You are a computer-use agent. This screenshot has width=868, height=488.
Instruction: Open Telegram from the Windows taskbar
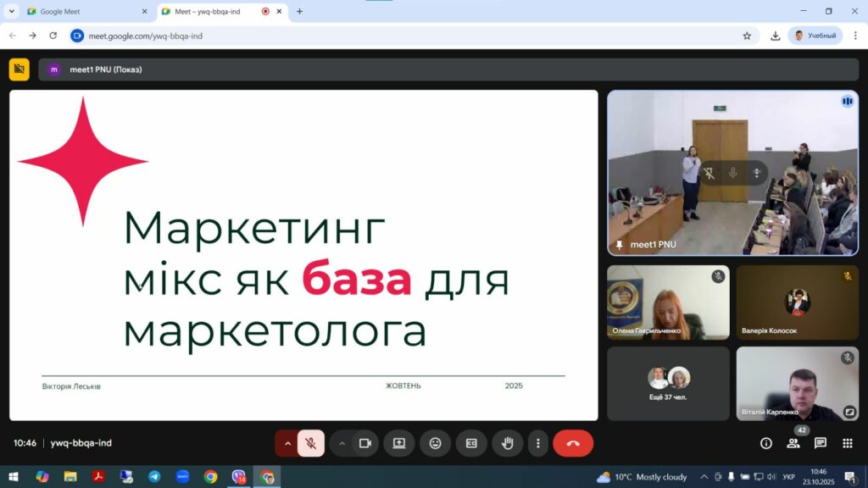[x=153, y=477]
